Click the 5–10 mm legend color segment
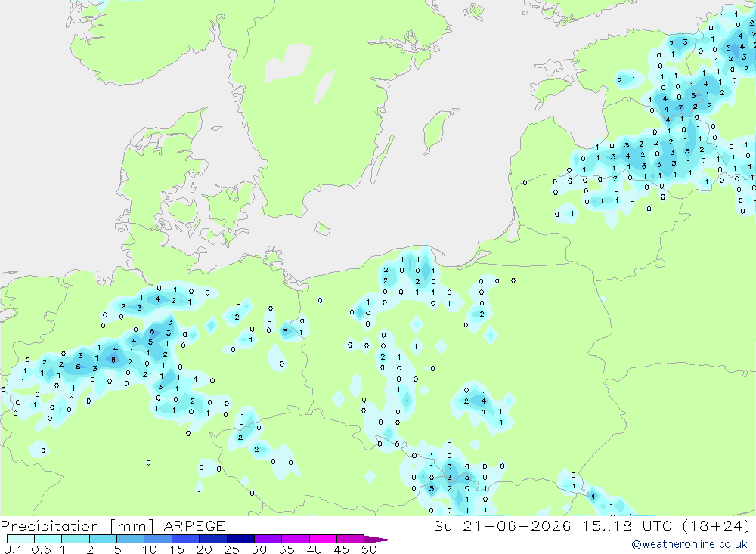This screenshot has height=554, width=756. click(x=131, y=539)
